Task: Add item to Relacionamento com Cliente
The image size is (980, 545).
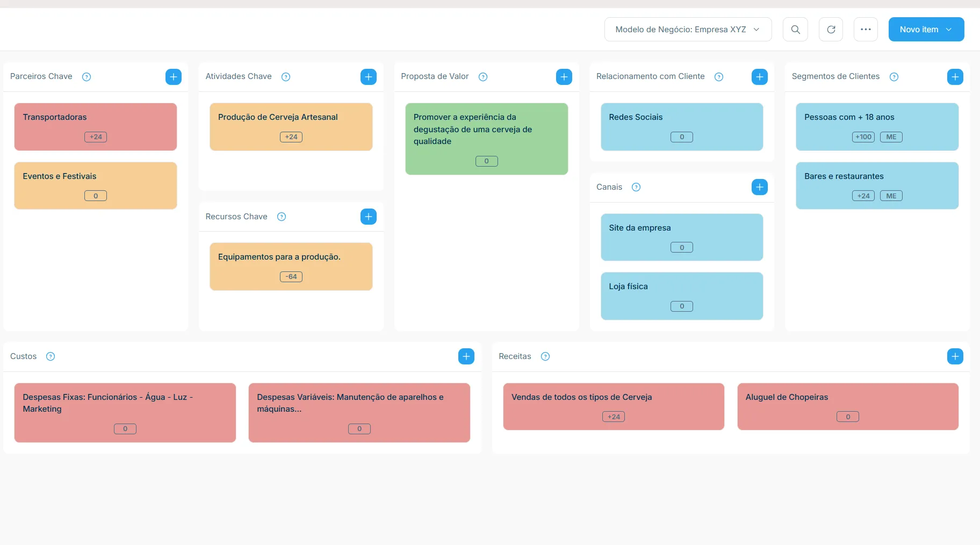Action: click(x=760, y=77)
